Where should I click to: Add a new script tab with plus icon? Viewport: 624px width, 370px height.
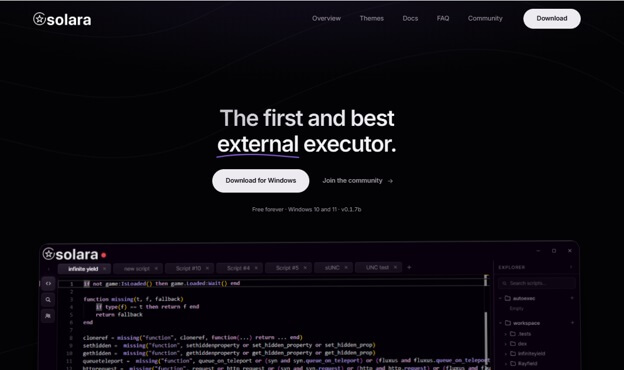point(409,267)
